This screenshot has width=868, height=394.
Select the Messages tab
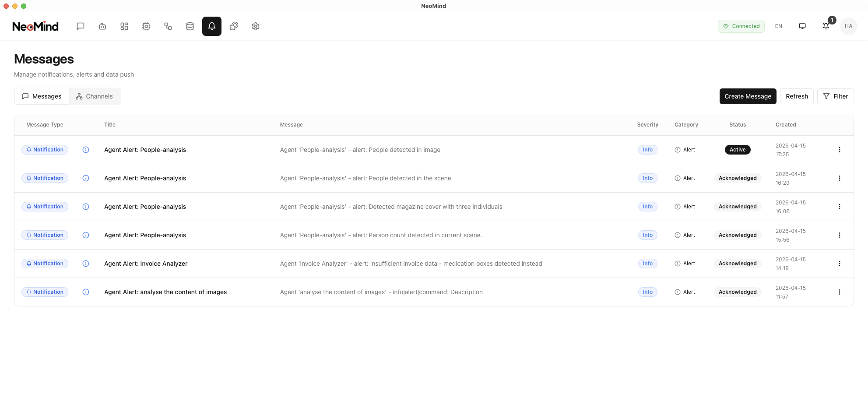coord(42,96)
